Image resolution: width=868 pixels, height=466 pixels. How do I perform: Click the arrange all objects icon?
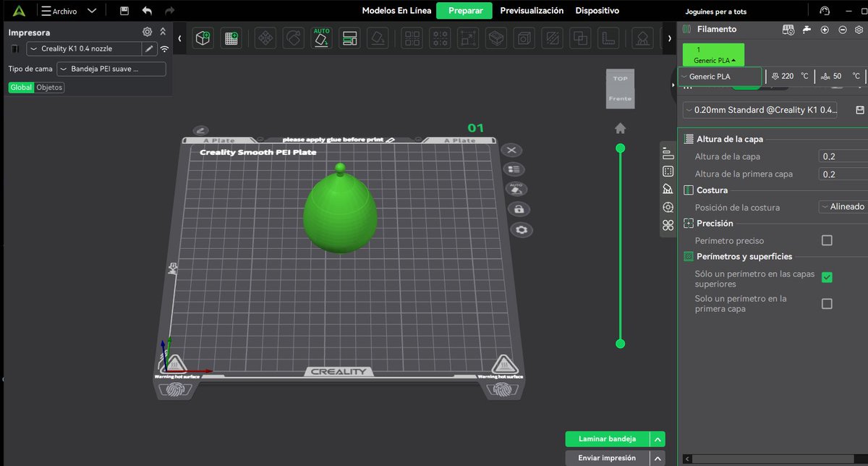pos(349,38)
